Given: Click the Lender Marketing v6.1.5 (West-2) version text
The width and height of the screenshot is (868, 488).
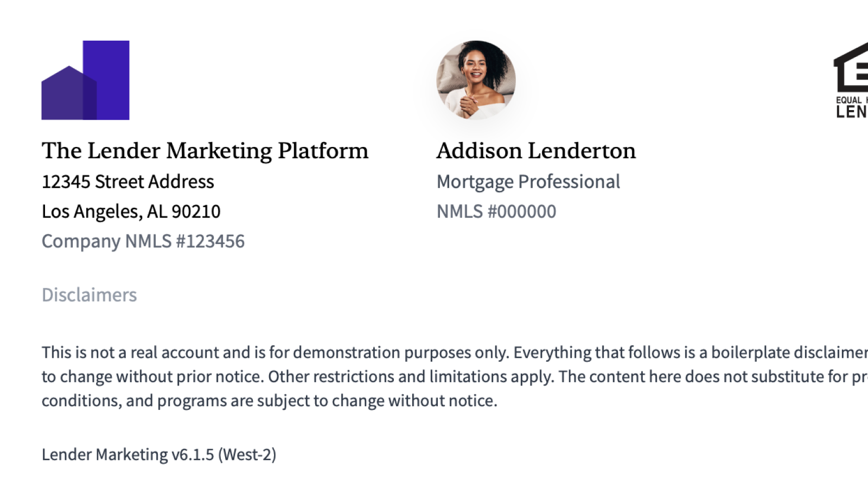Looking at the screenshot, I should click(x=159, y=454).
